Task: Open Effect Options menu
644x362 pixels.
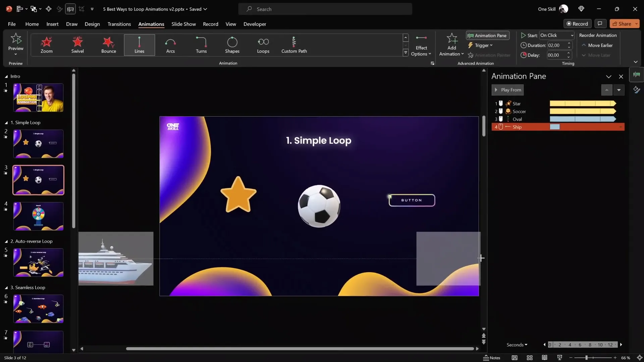Action: (x=421, y=46)
